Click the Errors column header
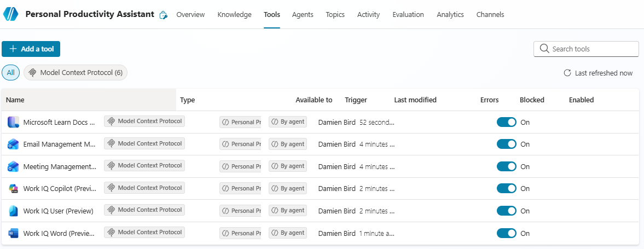 [490, 100]
